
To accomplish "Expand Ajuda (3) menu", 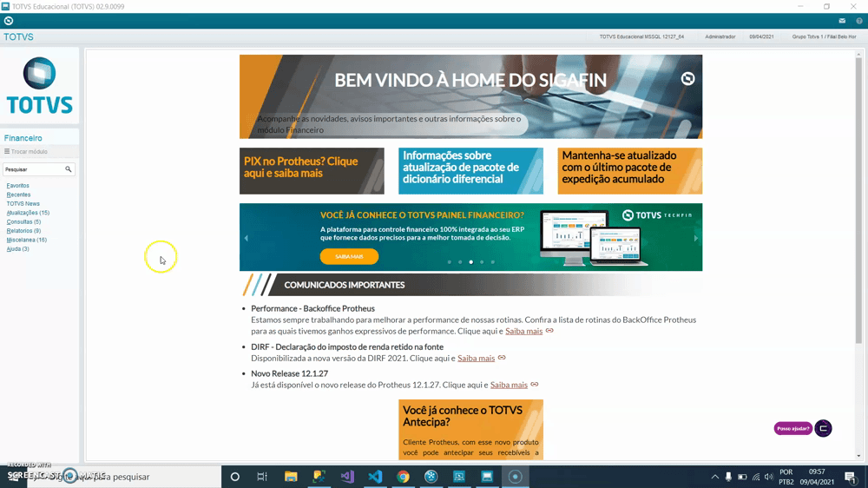I will (17, 248).
